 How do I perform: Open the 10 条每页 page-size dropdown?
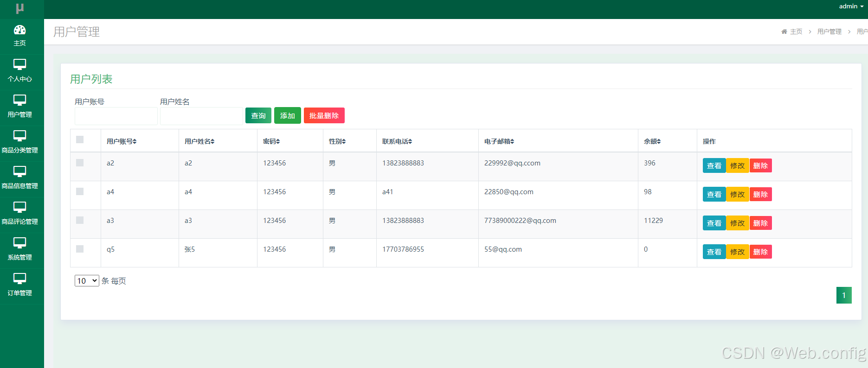pyautogui.click(x=87, y=280)
